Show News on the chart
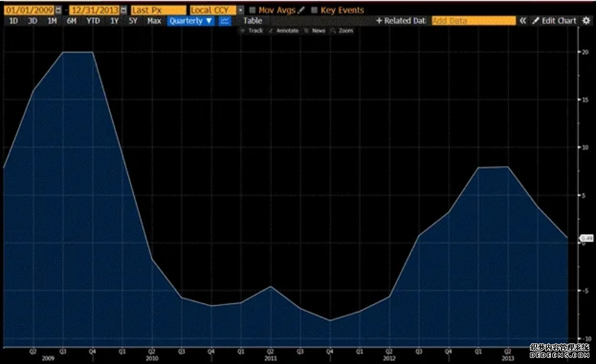596x364 pixels. (315, 31)
